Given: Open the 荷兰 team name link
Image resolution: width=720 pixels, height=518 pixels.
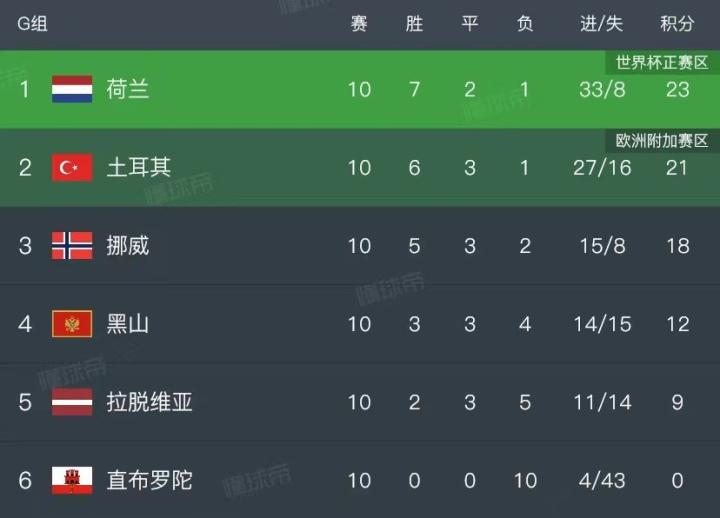Looking at the screenshot, I should 128,89.
